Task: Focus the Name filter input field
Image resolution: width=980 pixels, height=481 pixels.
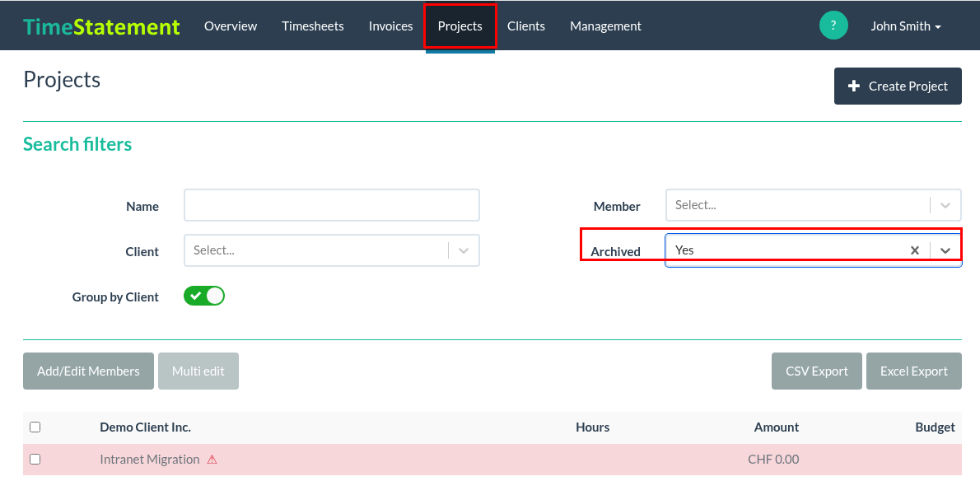Action: pos(331,206)
